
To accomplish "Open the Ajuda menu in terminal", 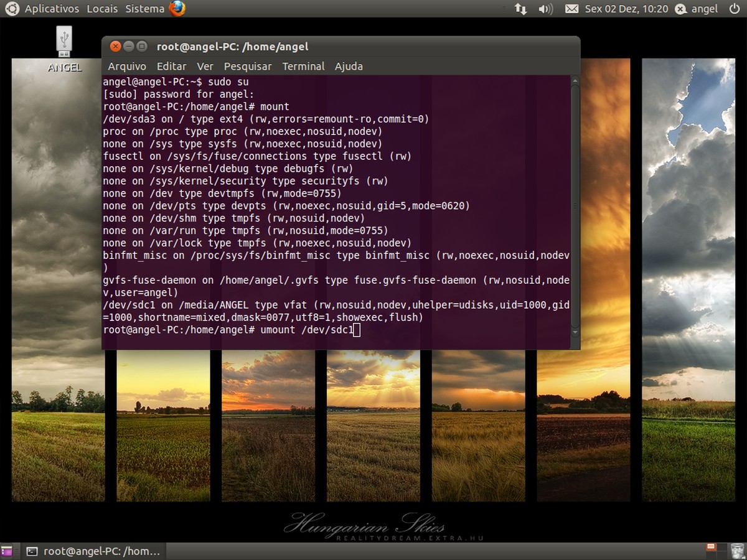I will (349, 66).
